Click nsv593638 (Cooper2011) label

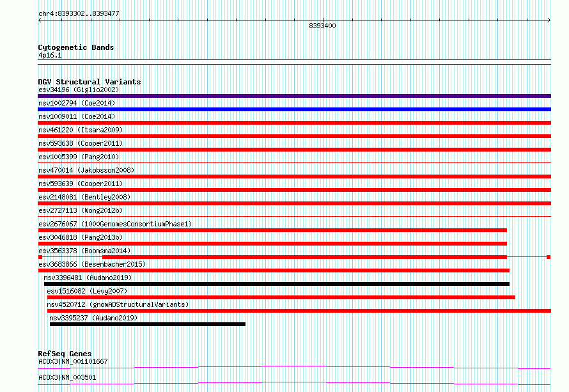[x=81, y=143]
